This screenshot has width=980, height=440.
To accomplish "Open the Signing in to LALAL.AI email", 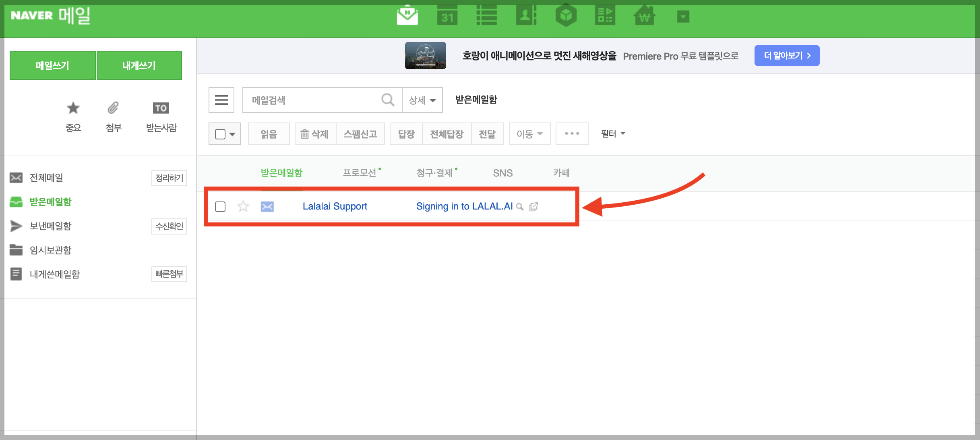I will tap(464, 206).
